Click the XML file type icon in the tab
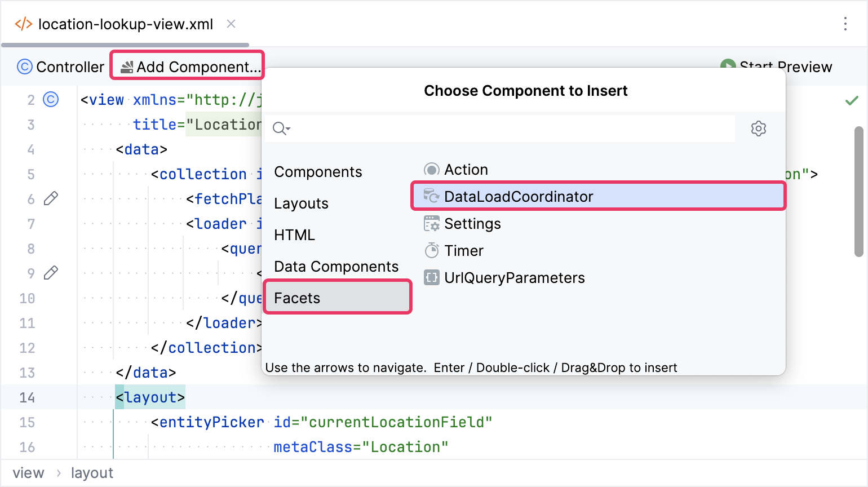 (23, 24)
